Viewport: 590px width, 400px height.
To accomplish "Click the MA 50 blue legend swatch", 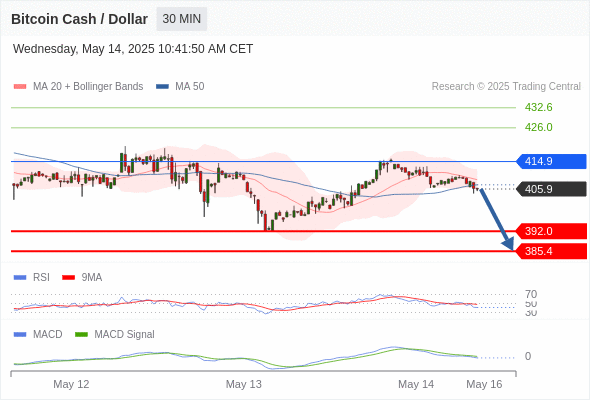I will tap(162, 87).
